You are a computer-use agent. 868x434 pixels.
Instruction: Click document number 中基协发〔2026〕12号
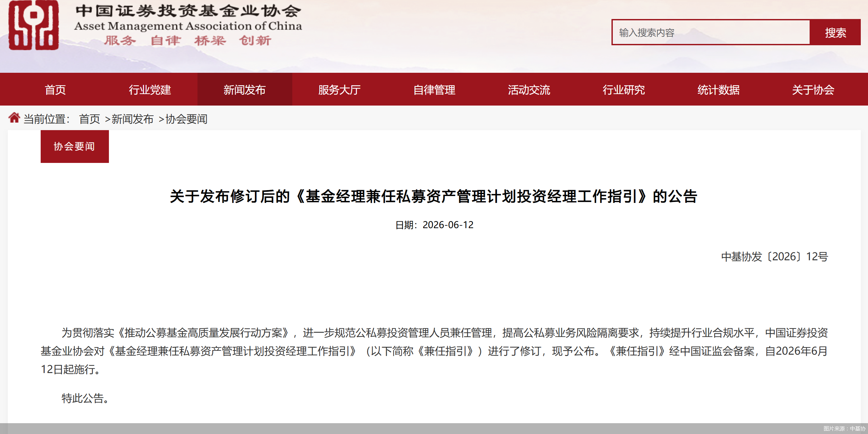[774, 257]
